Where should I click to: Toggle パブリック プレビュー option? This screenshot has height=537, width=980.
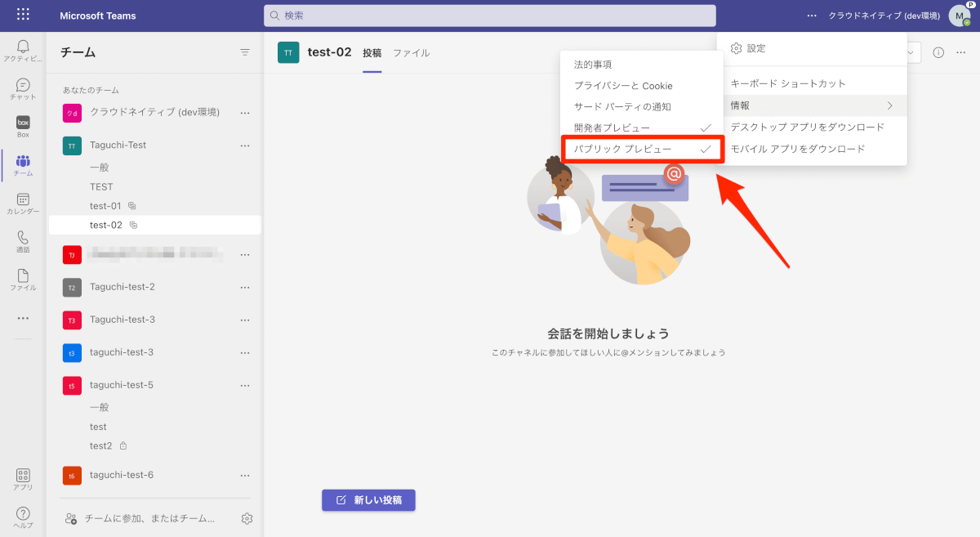642,150
